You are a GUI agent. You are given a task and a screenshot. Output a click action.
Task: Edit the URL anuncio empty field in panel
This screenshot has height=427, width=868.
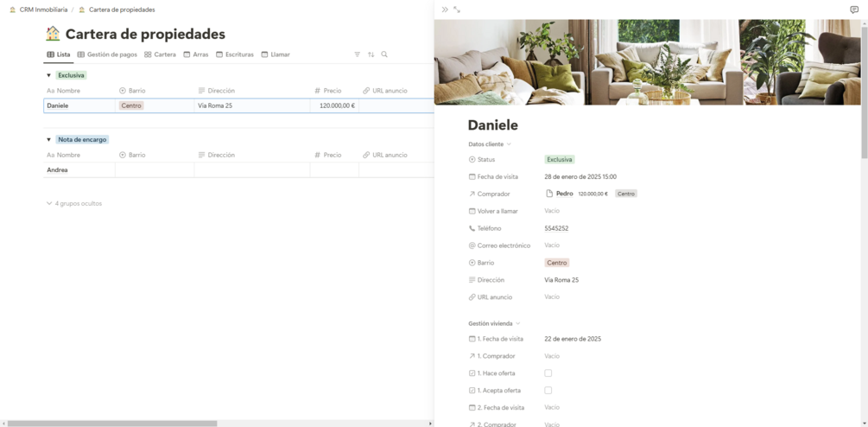(x=552, y=296)
